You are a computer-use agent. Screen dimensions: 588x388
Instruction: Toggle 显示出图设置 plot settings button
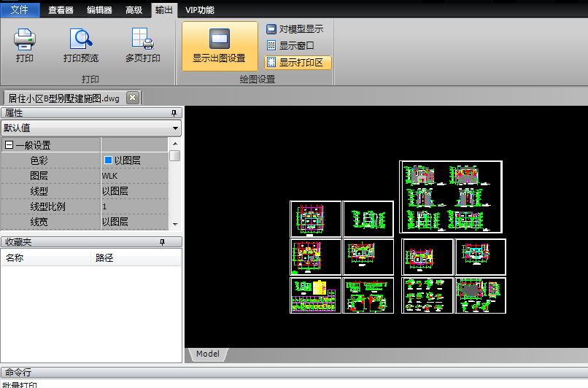tap(220, 46)
